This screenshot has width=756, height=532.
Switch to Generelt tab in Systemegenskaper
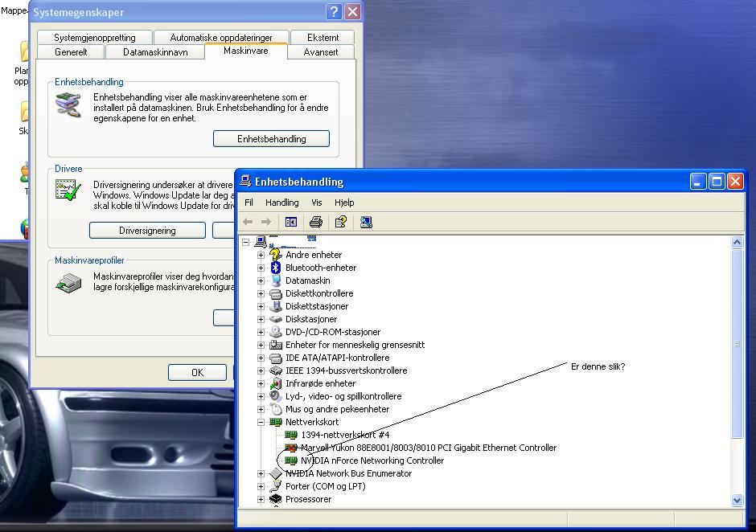point(71,52)
